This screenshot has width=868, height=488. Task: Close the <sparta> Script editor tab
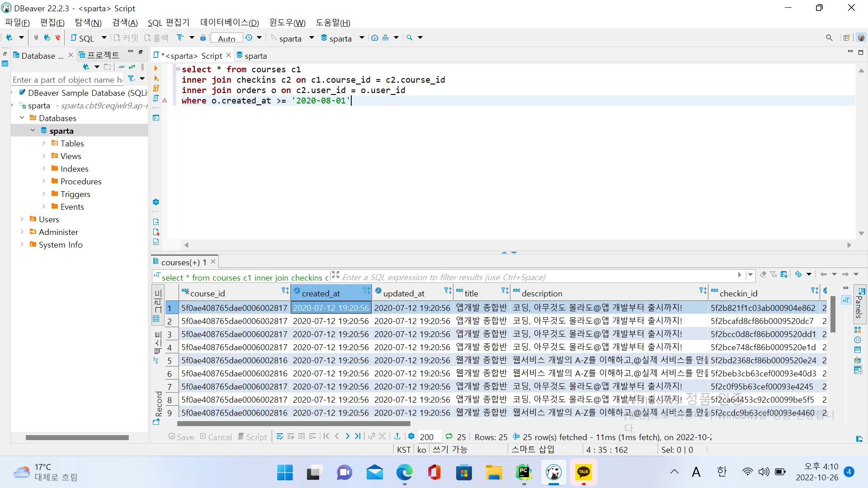pos(229,55)
